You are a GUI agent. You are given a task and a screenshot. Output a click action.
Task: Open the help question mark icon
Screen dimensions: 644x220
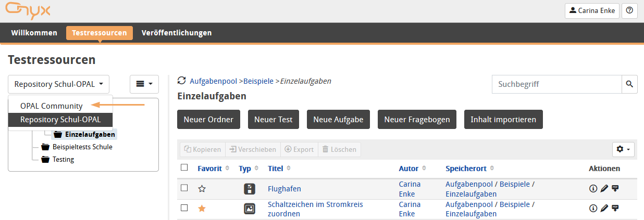[x=629, y=10]
